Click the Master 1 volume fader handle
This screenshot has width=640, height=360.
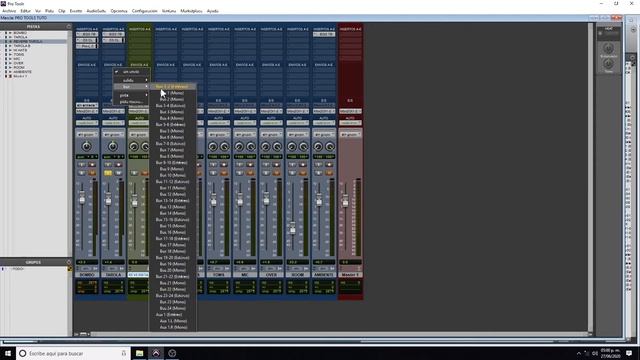pos(345,200)
